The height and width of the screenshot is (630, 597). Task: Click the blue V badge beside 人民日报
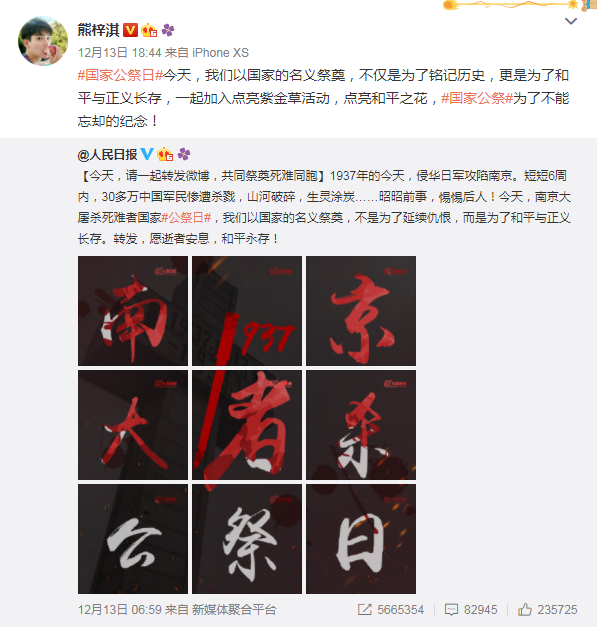(147, 154)
